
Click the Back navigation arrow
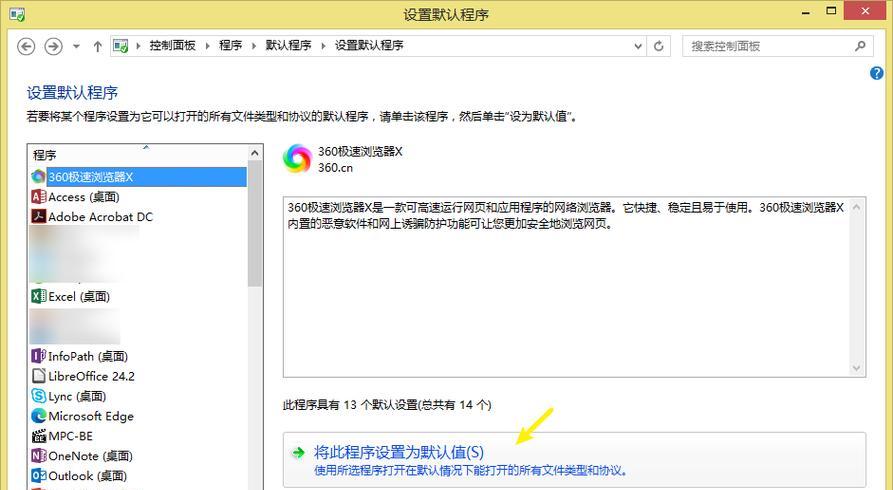[26, 46]
